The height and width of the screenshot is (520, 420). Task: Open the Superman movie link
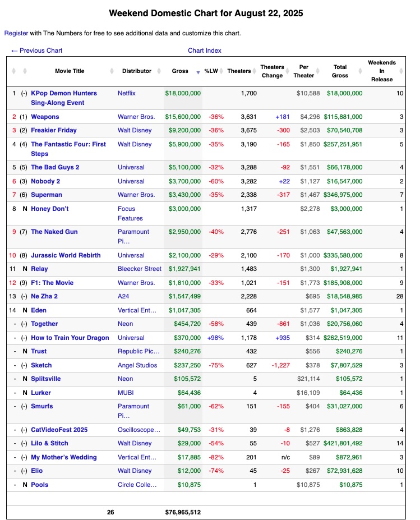tap(47, 195)
